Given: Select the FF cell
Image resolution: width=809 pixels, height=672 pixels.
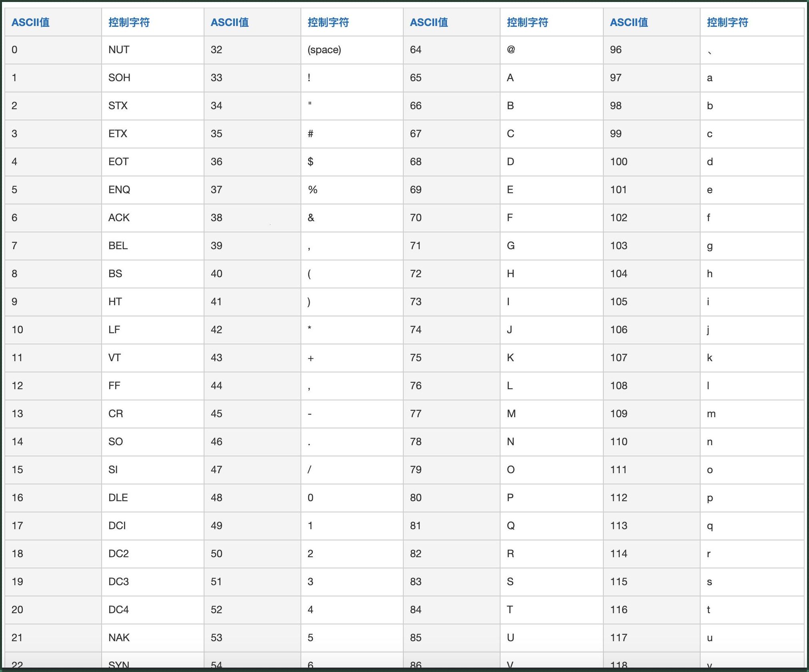Looking at the screenshot, I should point(153,386).
